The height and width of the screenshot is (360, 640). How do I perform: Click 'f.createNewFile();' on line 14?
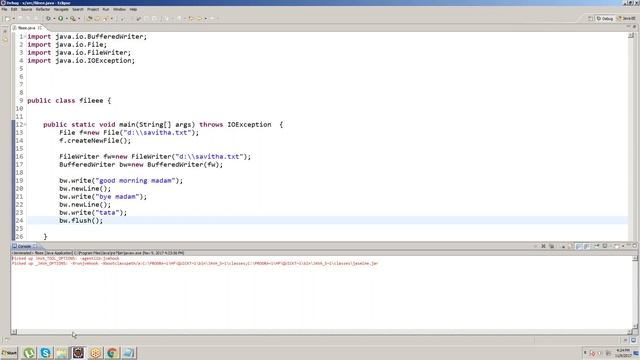pyautogui.click(x=95, y=140)
